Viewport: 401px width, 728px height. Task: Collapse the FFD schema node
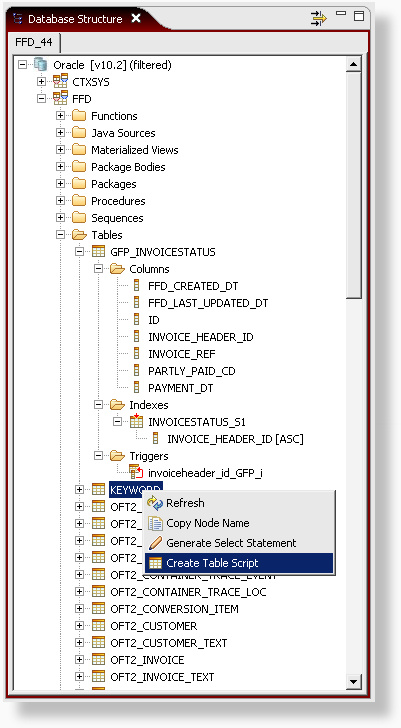tap(41, 99)
